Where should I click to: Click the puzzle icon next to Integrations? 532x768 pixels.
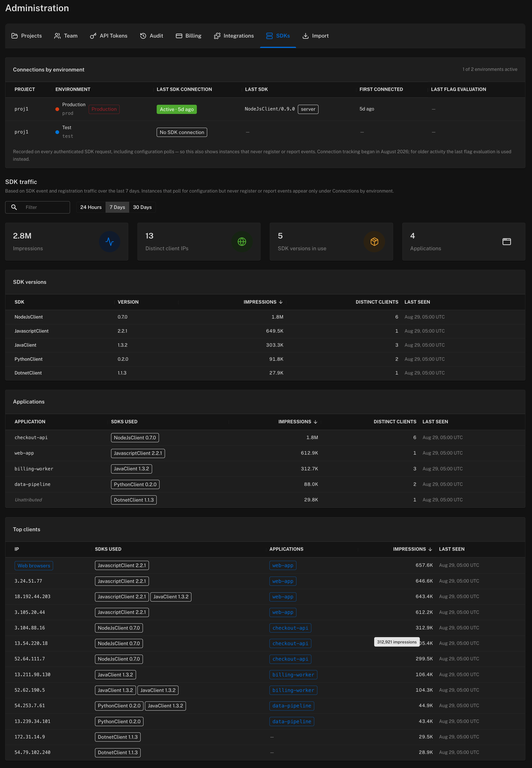pos(217,36)
